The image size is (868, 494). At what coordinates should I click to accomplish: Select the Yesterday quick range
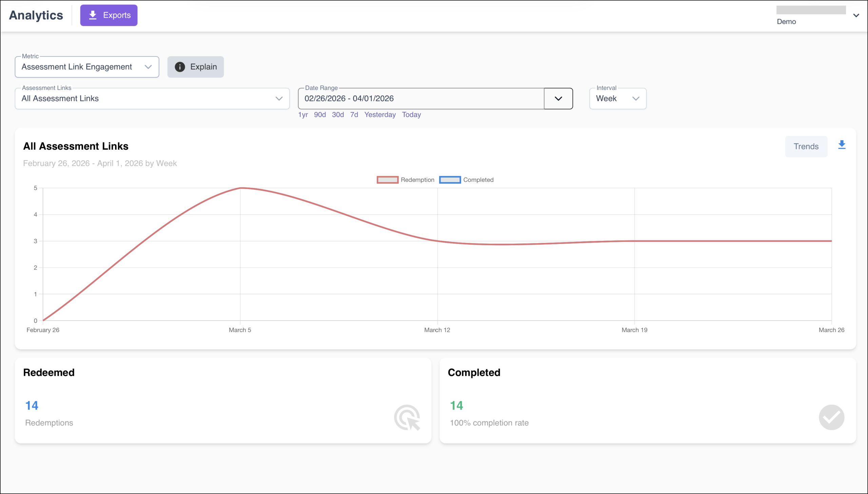tap(380, 115)
